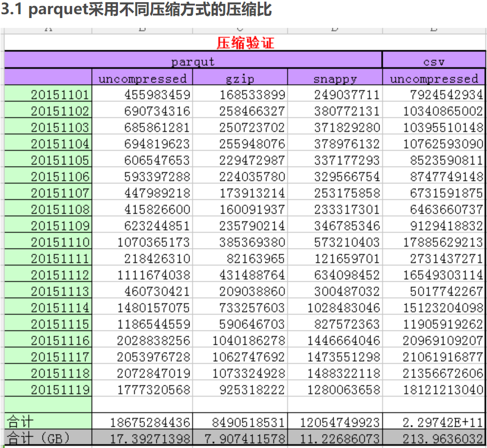Select column header D
This screenshot has height=448, width=487.
pos(335,26)
